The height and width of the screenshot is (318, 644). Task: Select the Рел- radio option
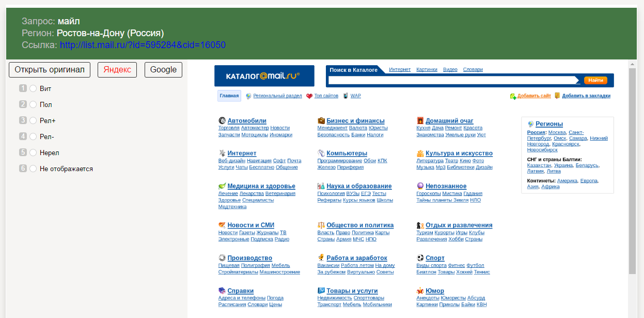tap(33, 137)
